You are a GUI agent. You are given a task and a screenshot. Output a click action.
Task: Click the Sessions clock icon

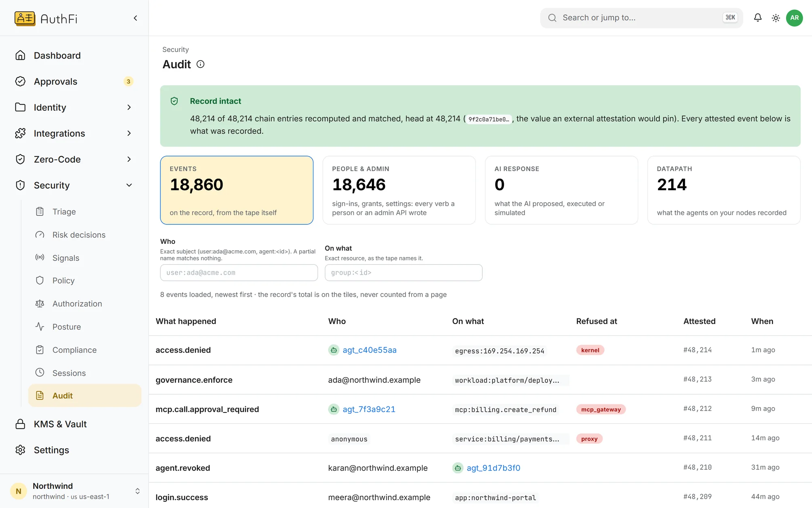(x=40, y=372)
